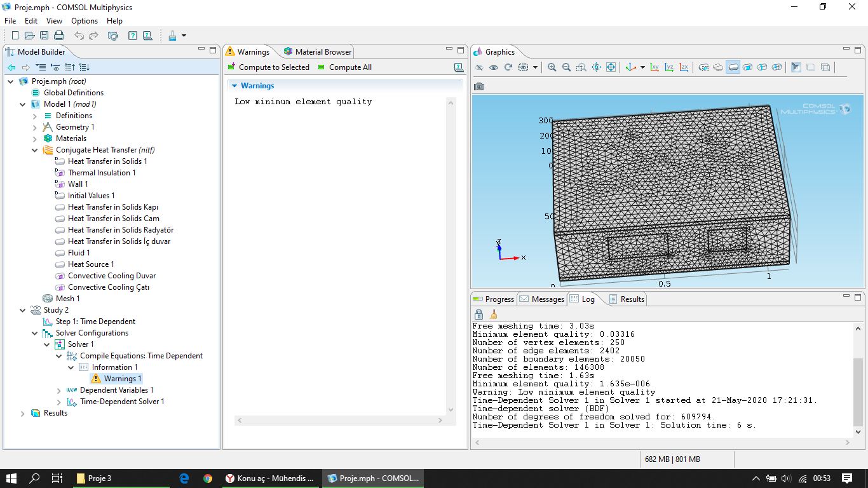Click the Compute All button
The width and height of the screenshot is (868, 488).
click(345, 67)
